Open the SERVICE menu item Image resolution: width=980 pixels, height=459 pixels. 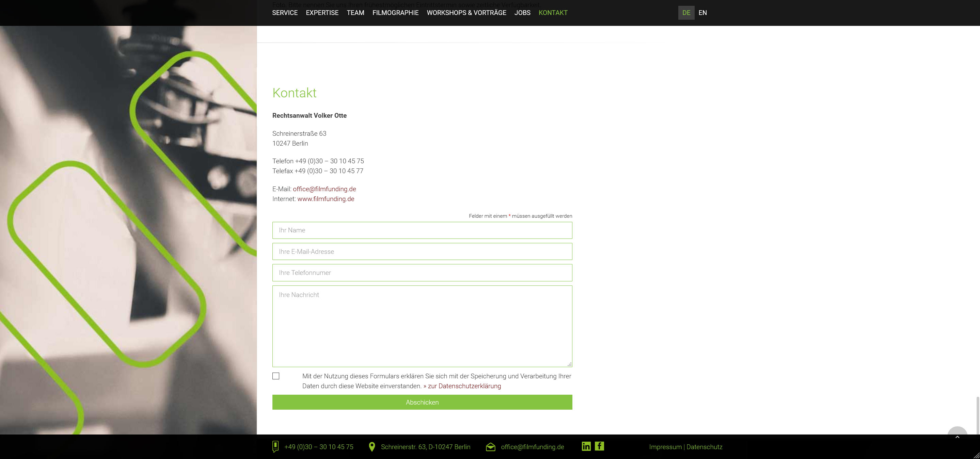[285, 13]
